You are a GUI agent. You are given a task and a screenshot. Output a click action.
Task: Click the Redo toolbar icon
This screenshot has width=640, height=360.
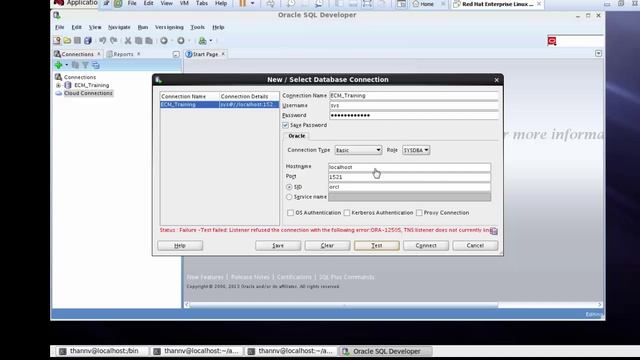coord(114,40)
